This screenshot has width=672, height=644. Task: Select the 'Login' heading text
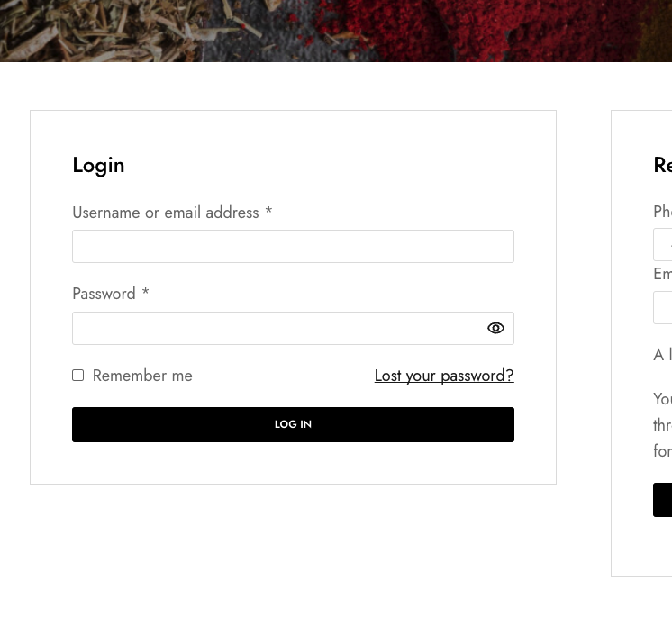click(98, 166)
